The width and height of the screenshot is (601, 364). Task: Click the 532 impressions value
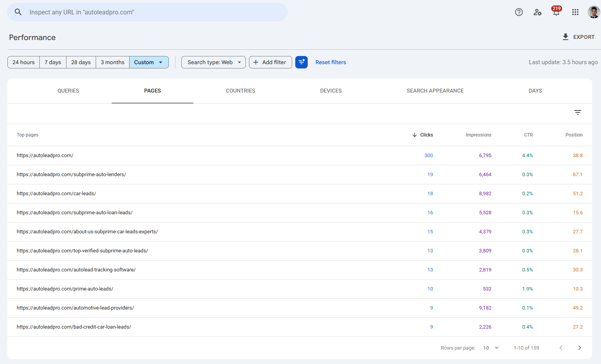click(x=487, y=289)
